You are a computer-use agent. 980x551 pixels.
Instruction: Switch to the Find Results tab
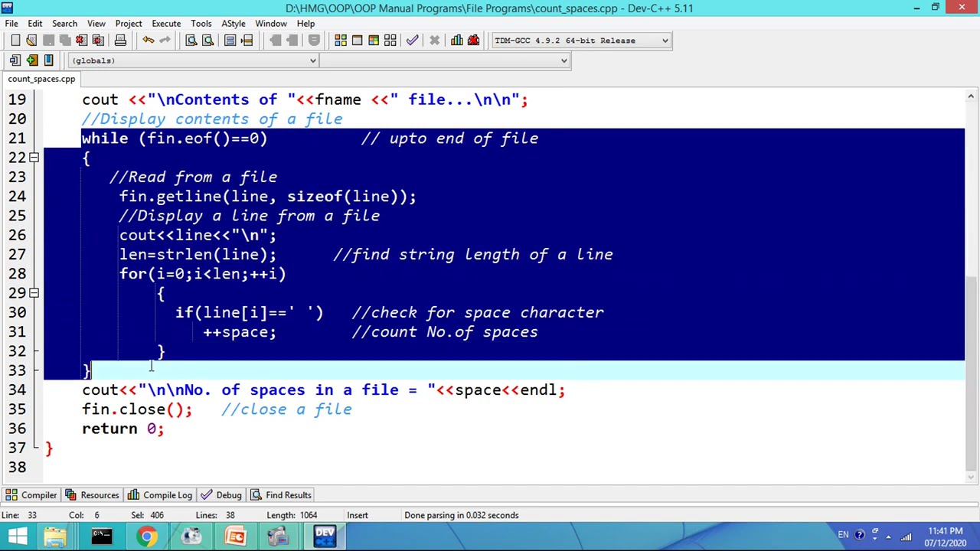281,495
